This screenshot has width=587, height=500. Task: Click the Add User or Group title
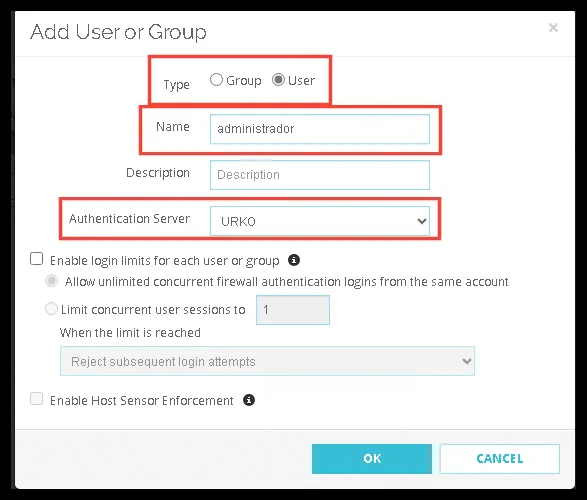click(118, 32)
